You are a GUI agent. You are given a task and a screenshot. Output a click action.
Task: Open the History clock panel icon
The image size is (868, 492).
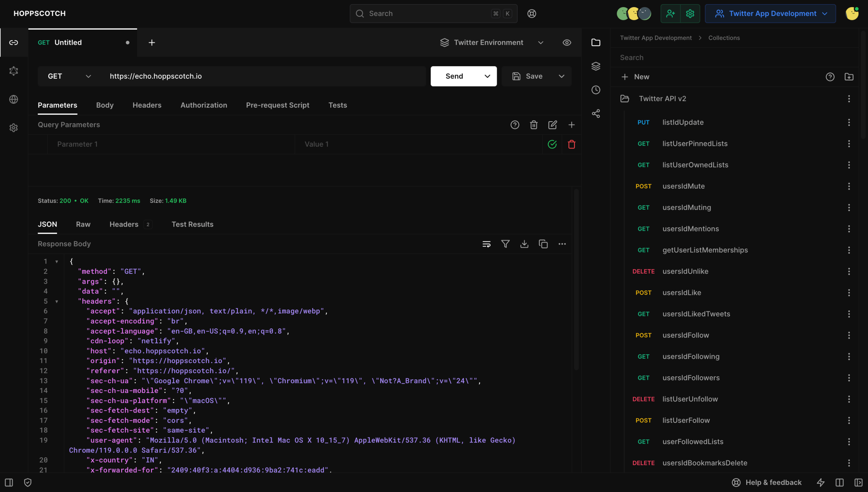click(596, 90)
